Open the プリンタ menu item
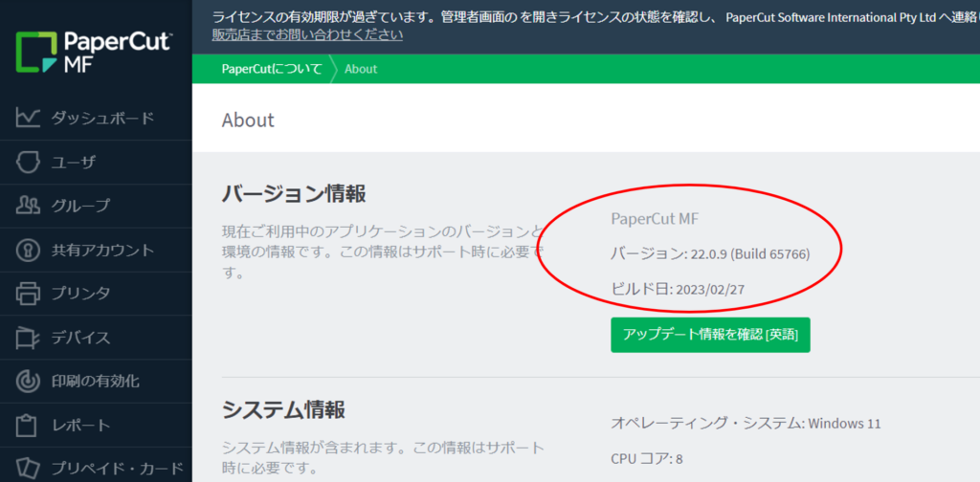Viewport: 980px width, 482px height. pos(97,294)
